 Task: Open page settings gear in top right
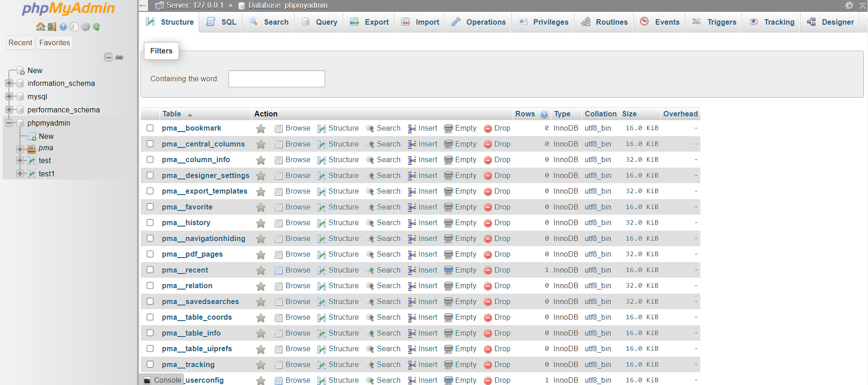pos(849,5)
